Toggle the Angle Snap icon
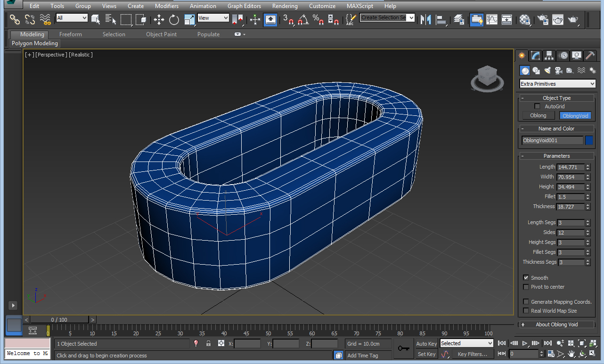The image size is (604, 364). [x=303, y=19]
